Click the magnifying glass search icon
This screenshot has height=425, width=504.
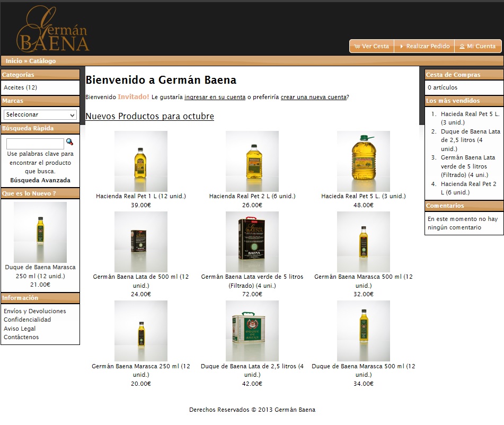pos(69,142)
